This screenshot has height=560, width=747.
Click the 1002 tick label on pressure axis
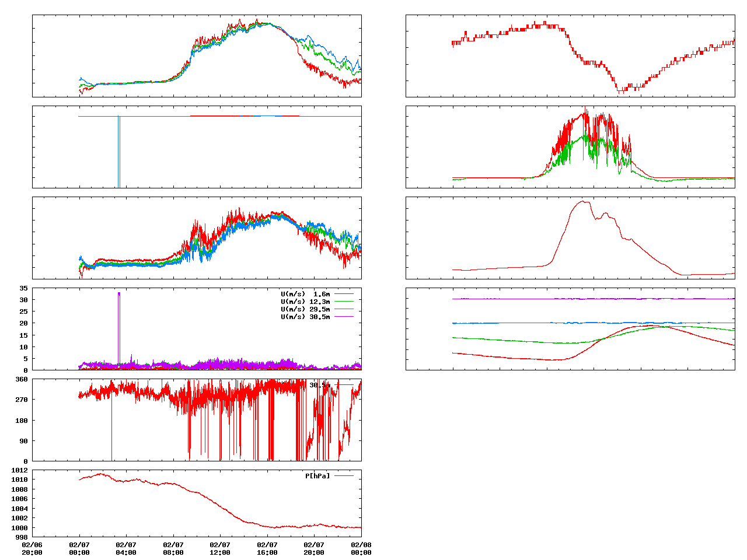click(x=19, y=518)
